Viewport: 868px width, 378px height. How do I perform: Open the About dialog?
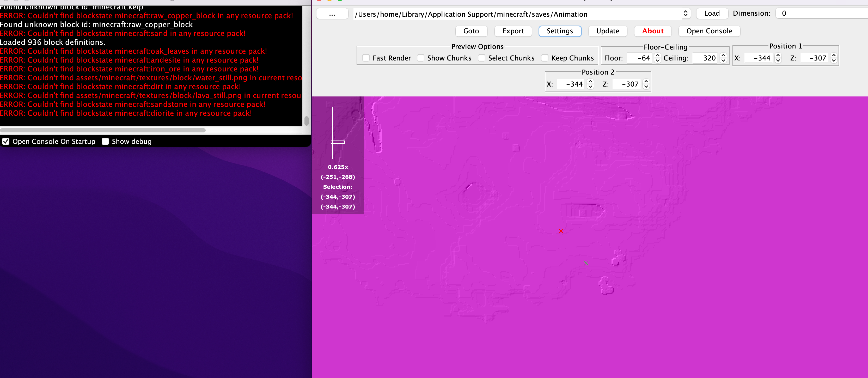click(x=652, y=31)
